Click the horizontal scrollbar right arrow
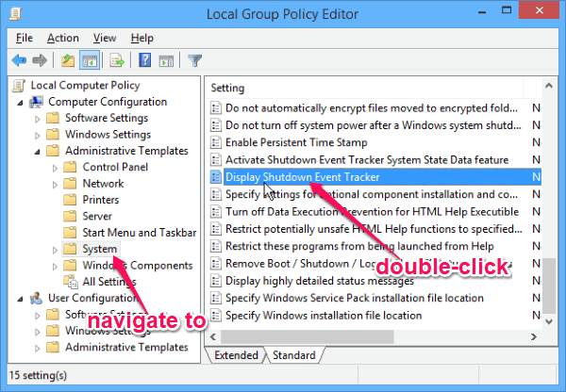 [x=534, y=336]
